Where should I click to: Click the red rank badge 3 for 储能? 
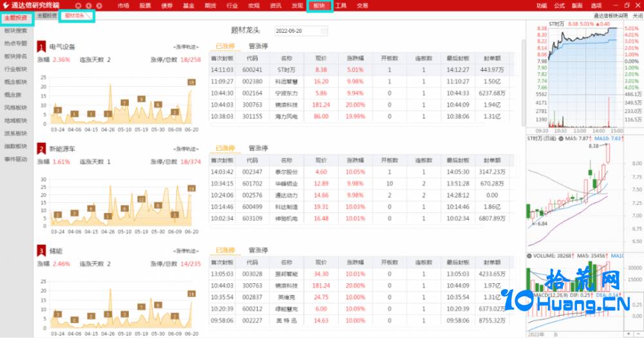tap(41, 250)
